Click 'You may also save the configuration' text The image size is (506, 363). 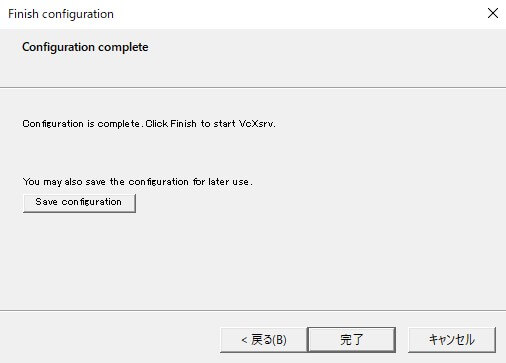pos(106,182)
